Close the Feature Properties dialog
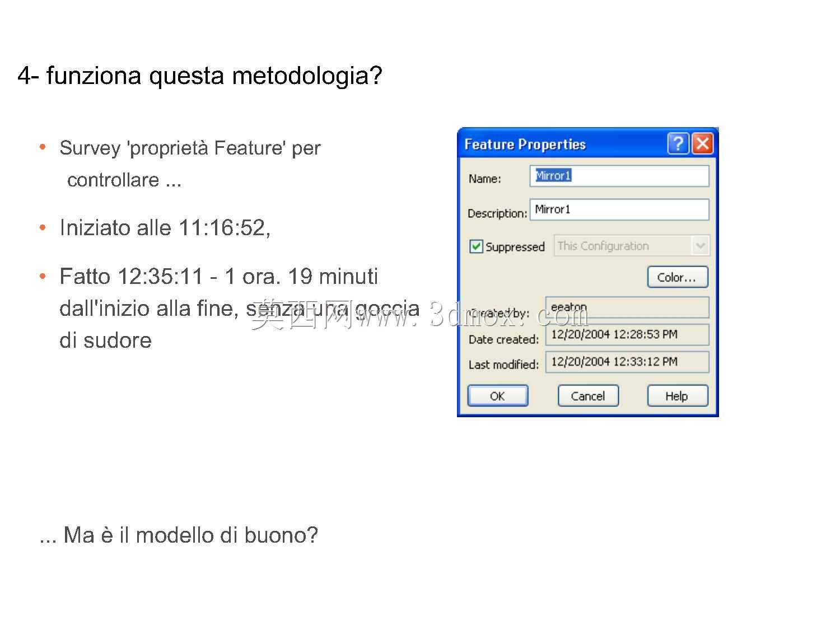The image size is (840, 630). (702, 143)
